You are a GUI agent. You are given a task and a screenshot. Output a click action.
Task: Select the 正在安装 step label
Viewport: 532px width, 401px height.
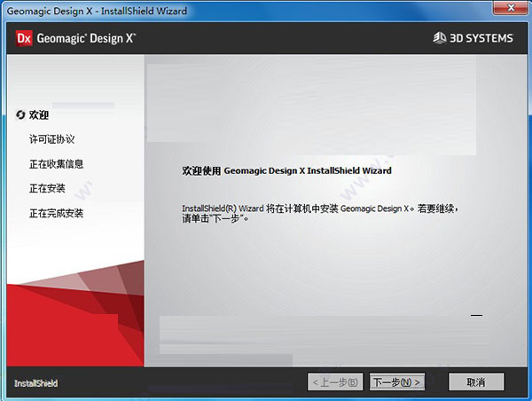[47, 188]
